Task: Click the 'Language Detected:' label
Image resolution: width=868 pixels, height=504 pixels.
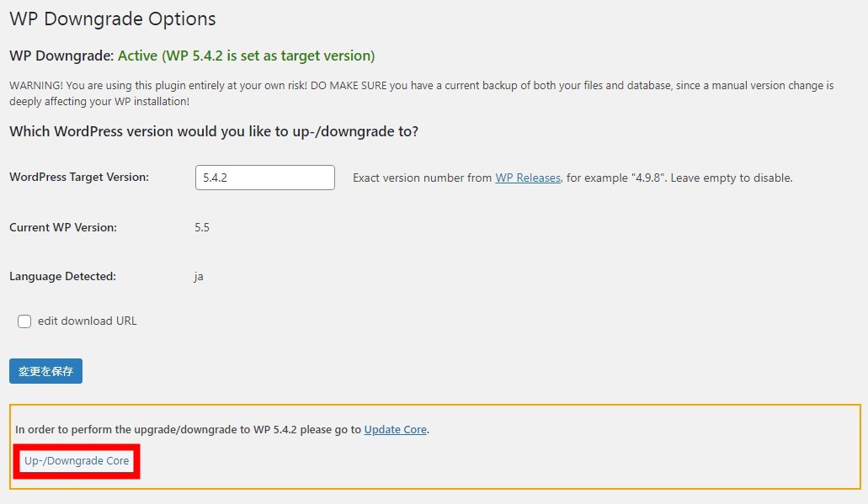Action: point(62,276)
